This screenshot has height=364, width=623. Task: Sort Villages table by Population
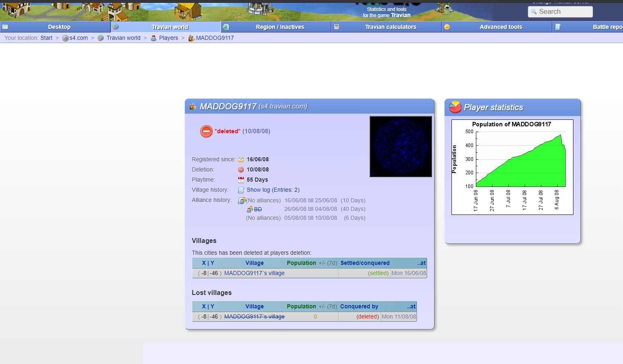point(302,263)
